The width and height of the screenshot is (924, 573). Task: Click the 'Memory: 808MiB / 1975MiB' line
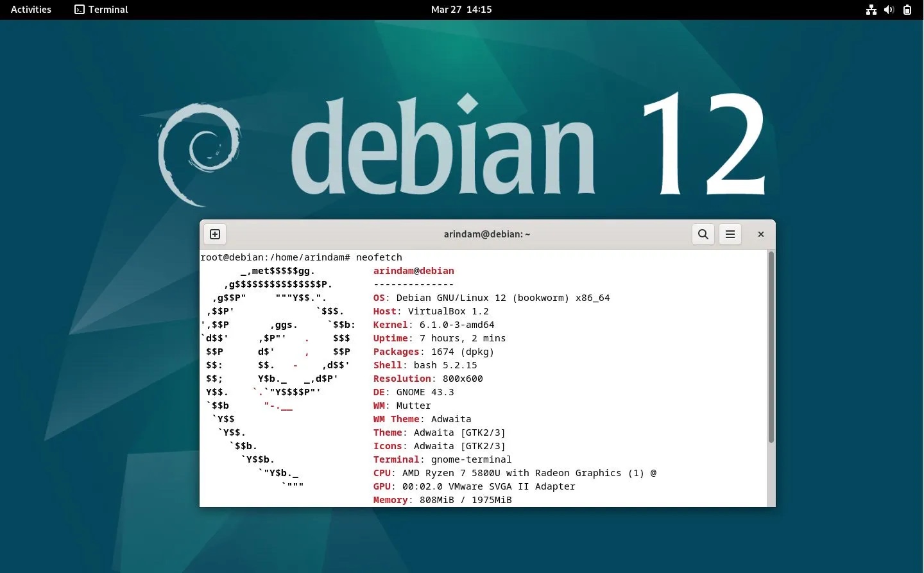pos(442,500)
